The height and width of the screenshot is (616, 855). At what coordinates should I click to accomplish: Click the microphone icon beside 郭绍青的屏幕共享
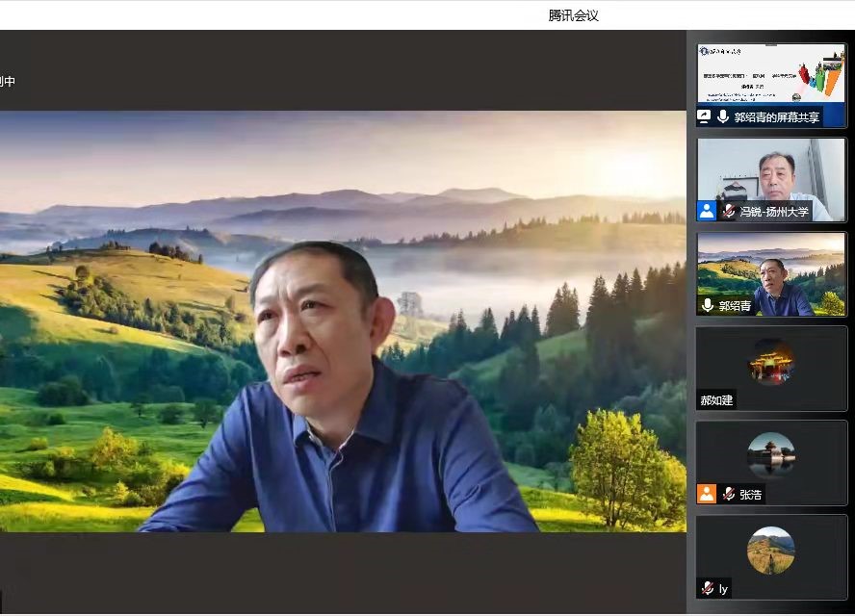click(x=723, y=116)
